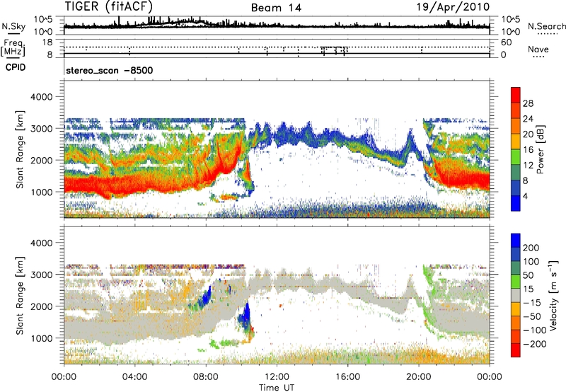Image resolution: width=566 pixels, height=392 pixels.
Task: Click the '28' power colorbar value
Action: pyautogui.click(x=528, y=103)
